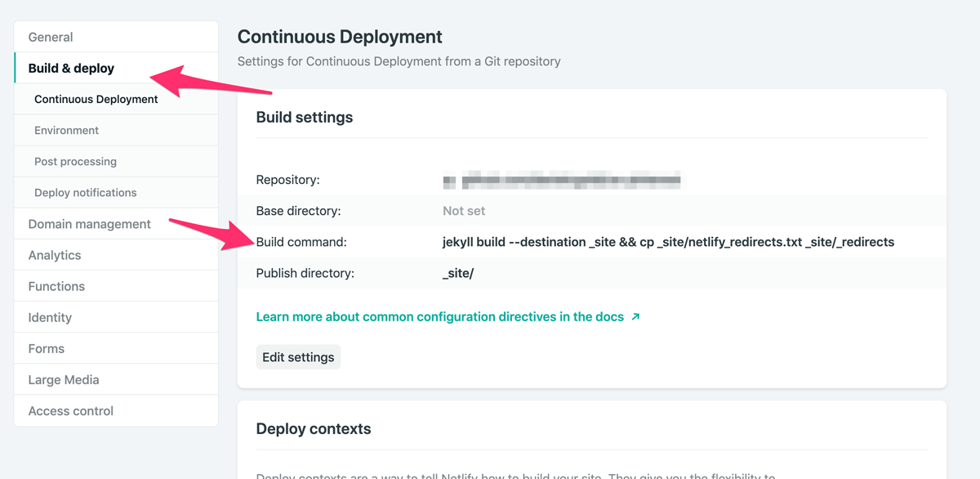Open Post processing settings
Screen dimensions: 980x479
coord(75,161)
